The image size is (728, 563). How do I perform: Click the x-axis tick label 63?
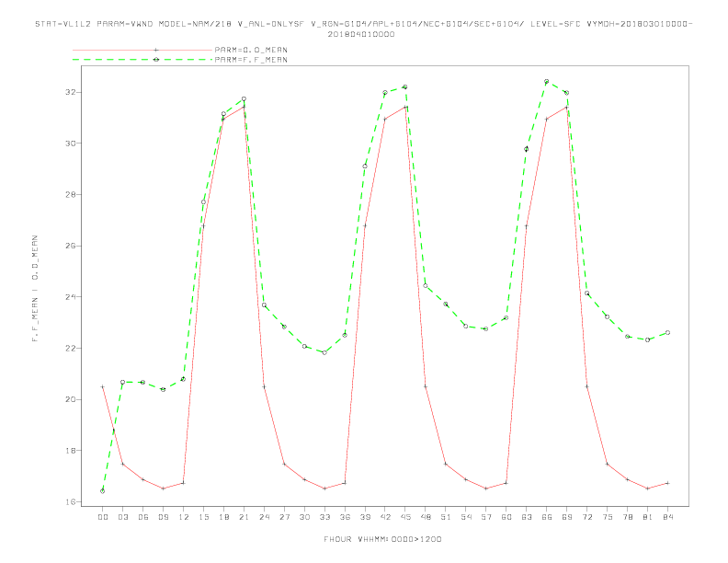(527, 517)
